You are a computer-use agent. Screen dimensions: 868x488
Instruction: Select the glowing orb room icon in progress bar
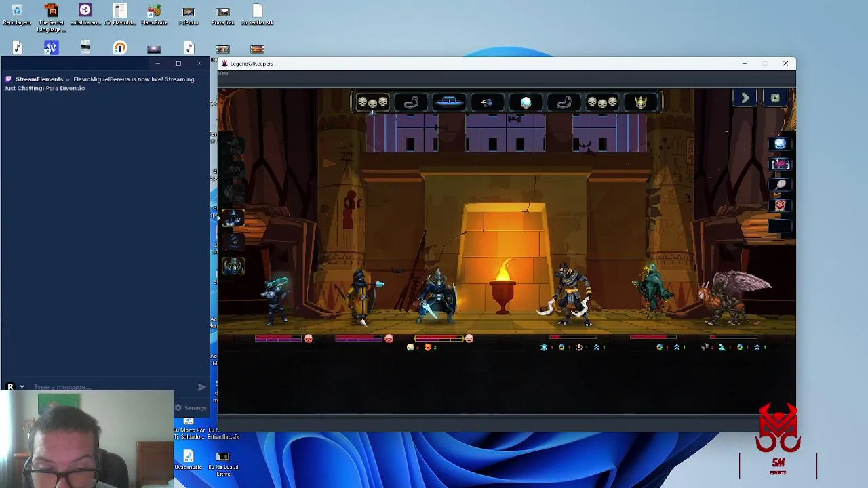coord(526,102)
